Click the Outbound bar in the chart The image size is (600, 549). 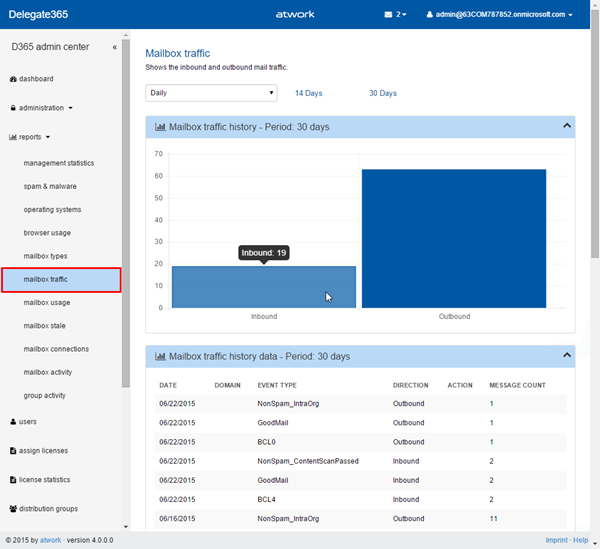454,238
